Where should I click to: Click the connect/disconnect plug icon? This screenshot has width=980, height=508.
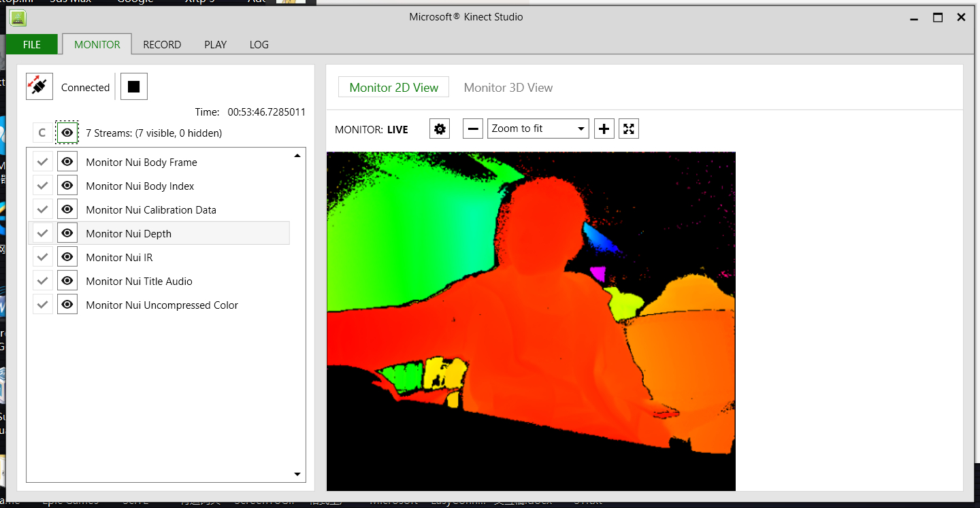pos(39,86)
